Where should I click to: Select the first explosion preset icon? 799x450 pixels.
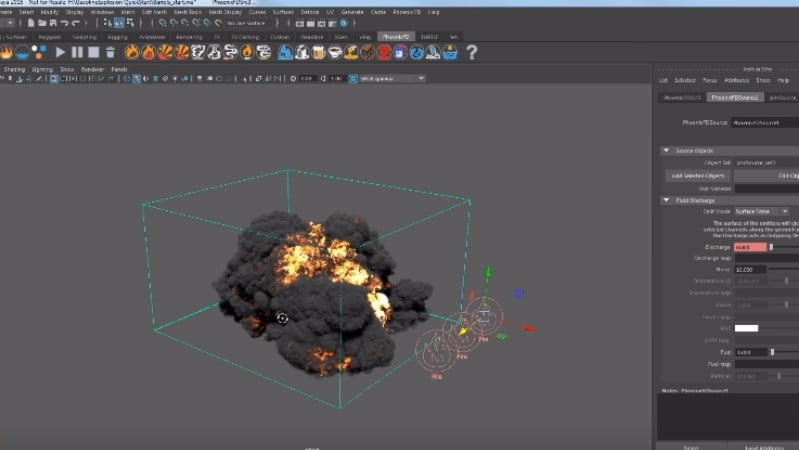(x=165, y=52)
